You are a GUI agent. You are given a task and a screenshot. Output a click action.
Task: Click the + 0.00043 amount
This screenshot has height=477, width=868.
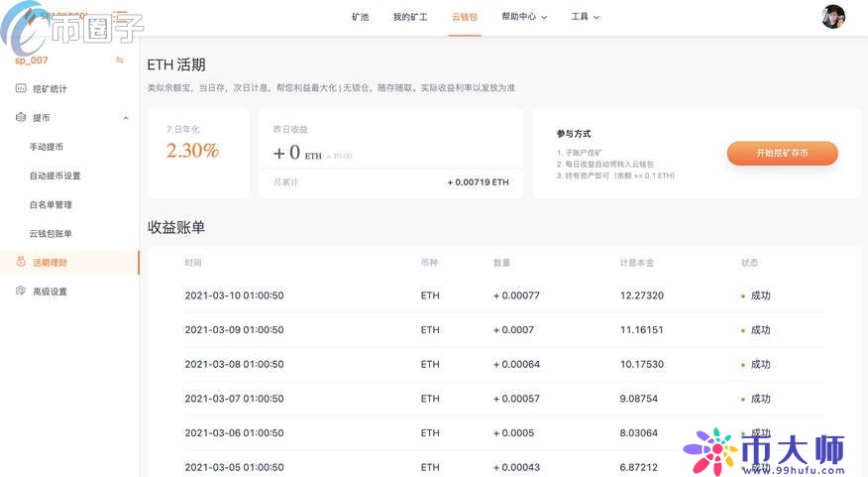tap(516, 467)
